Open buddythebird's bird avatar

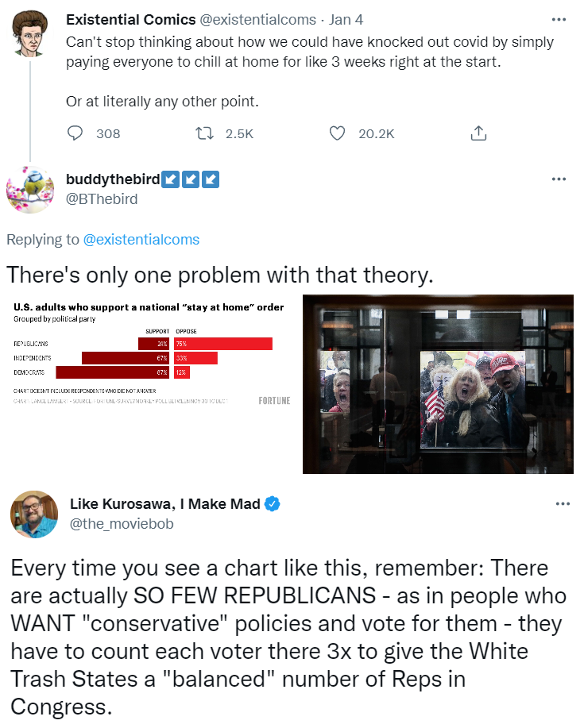pos(30,190)
